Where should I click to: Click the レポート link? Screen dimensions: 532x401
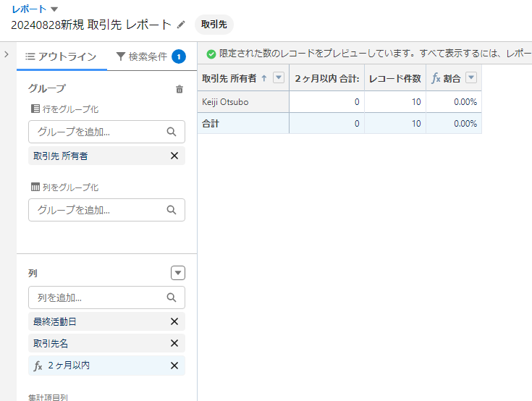[x=29, y=9]
